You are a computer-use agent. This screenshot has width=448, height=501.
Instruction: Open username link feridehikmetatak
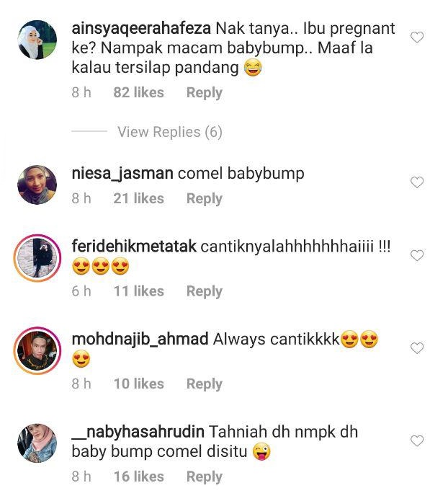click(x=134, y=247)
